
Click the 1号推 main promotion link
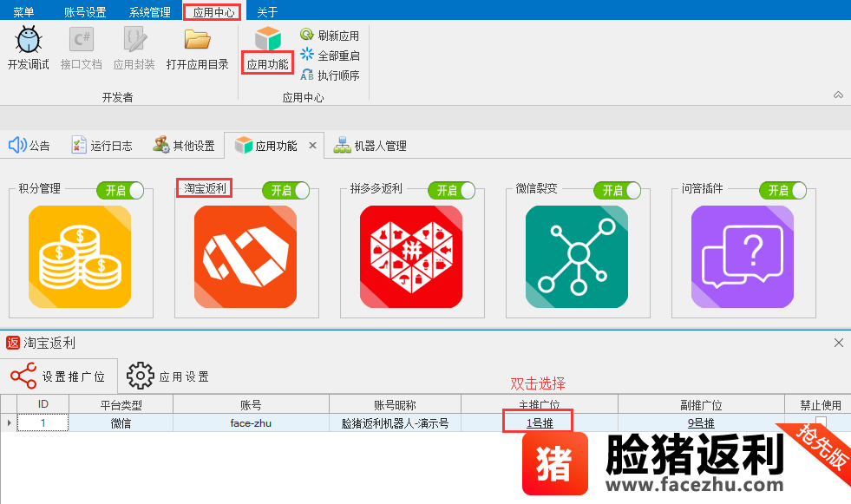coord(540,423)
